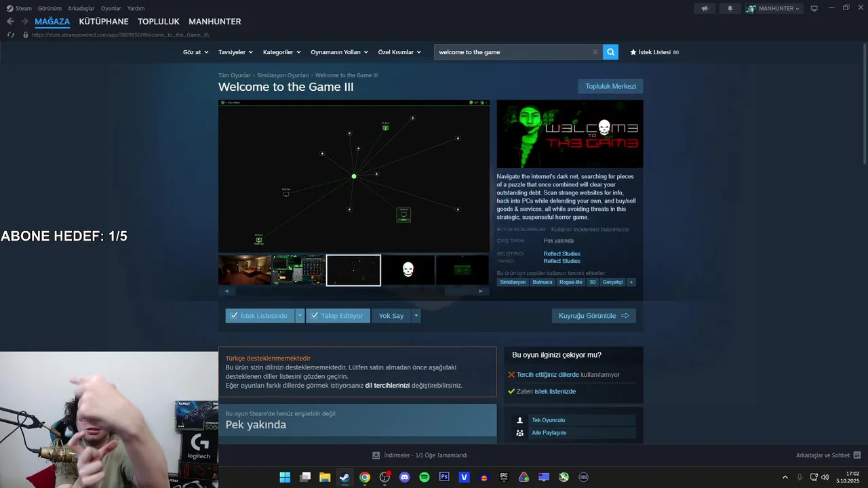Reload the store page with refresh icon

(10, 35)
